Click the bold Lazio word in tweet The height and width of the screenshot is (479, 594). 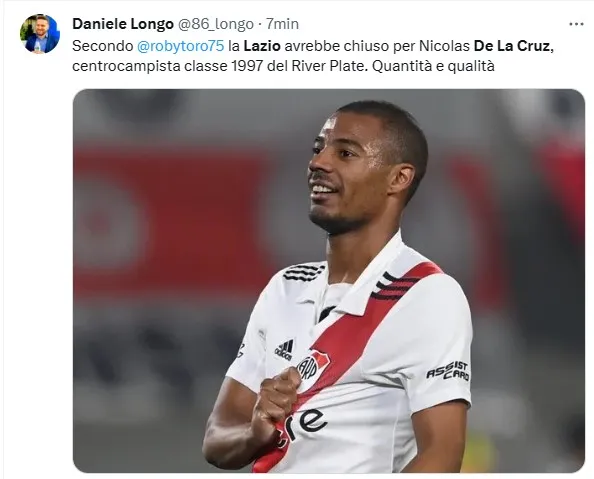click(x=262, y=46)
